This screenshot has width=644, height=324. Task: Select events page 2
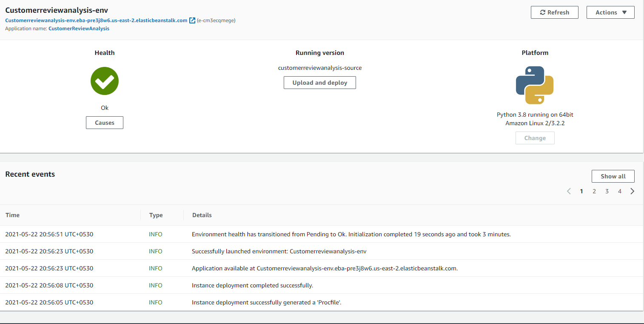(x=594, y=191)
